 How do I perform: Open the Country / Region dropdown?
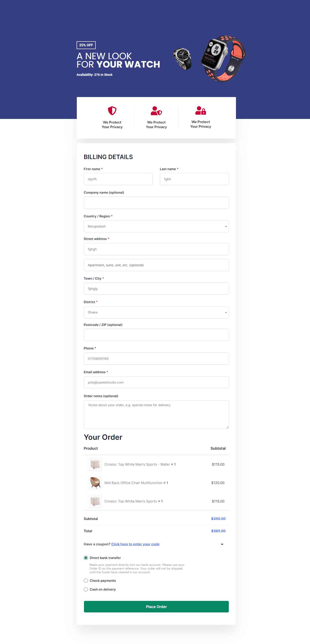(x=156, y=226)
